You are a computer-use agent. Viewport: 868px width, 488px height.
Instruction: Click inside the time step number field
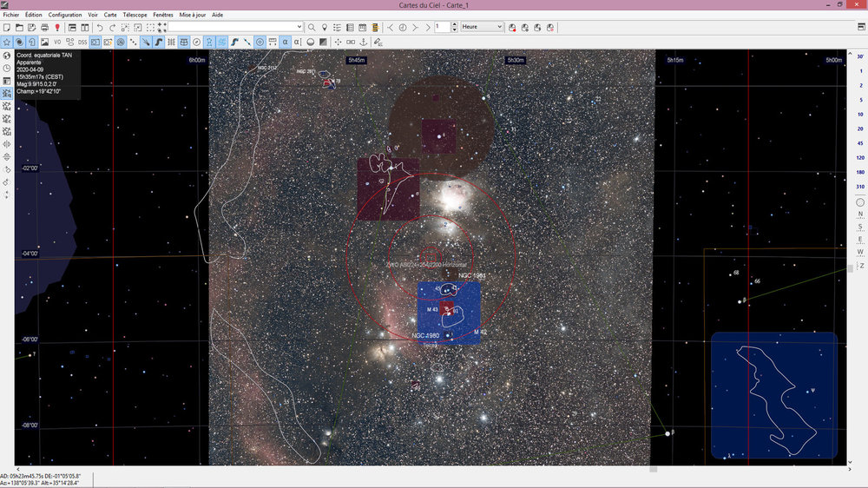tap(443, 27)
